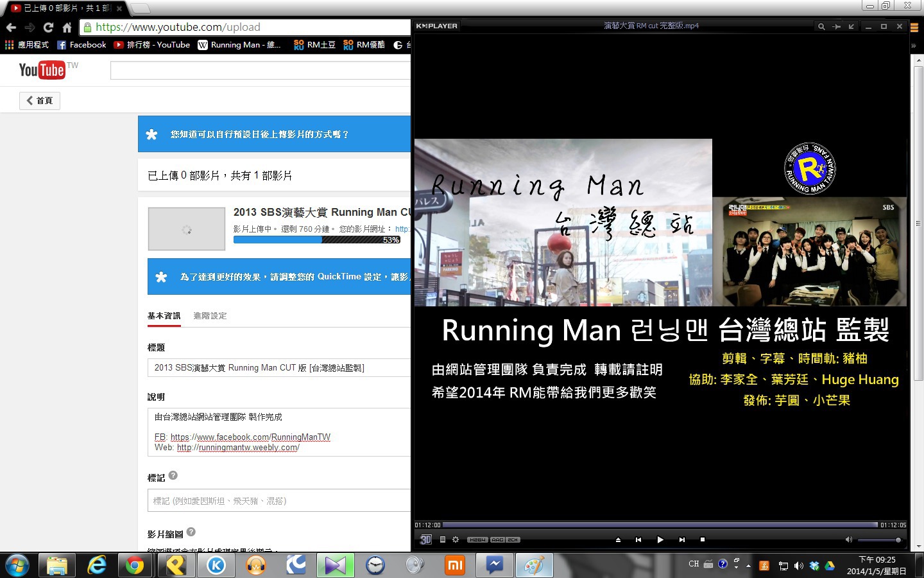Open the Chrome customize menu
The height and width of the screenshot is (578, 924).
pos(914,28)
